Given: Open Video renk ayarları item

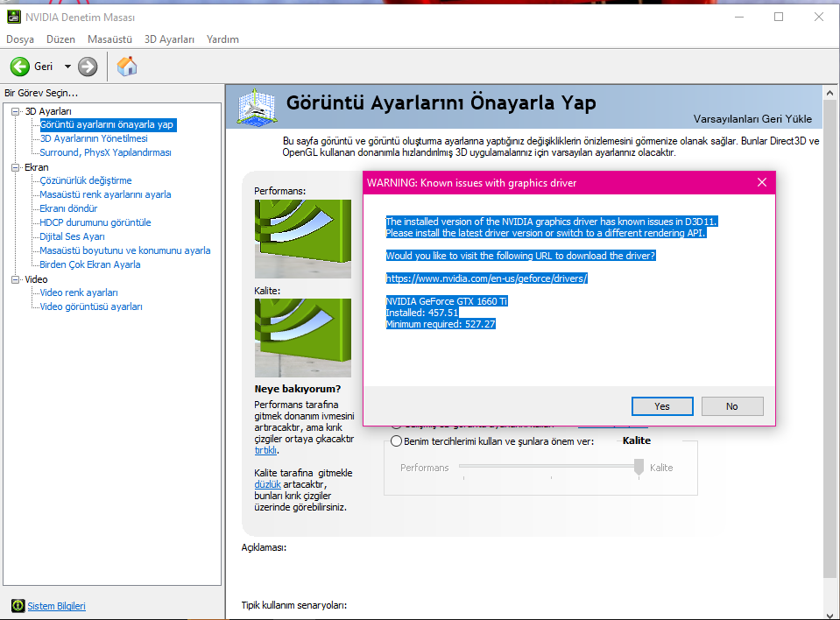Looking at the screenshot, I should click(x=79, y=292).
